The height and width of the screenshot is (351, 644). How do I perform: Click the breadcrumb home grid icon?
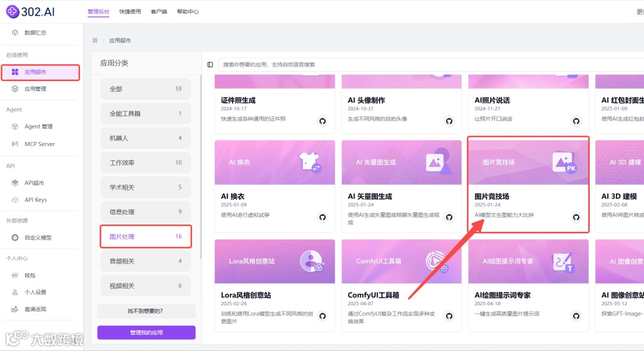pyautogui.click(x=95, y=41)
